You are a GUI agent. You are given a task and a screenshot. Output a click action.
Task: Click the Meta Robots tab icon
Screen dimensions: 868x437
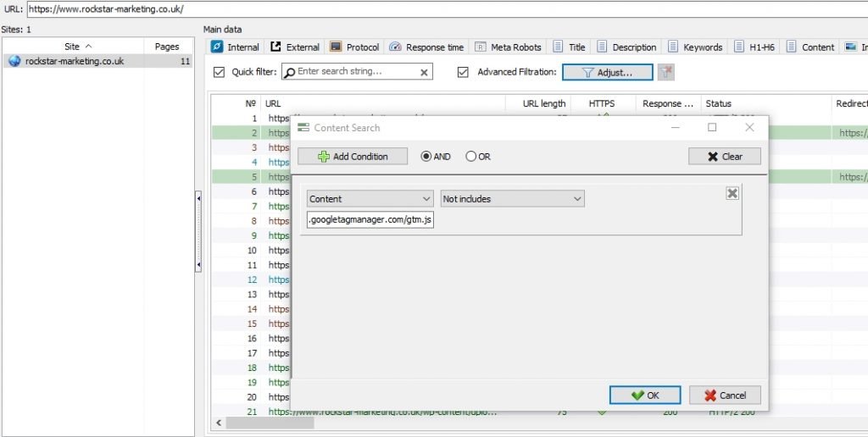coord(481,47)
